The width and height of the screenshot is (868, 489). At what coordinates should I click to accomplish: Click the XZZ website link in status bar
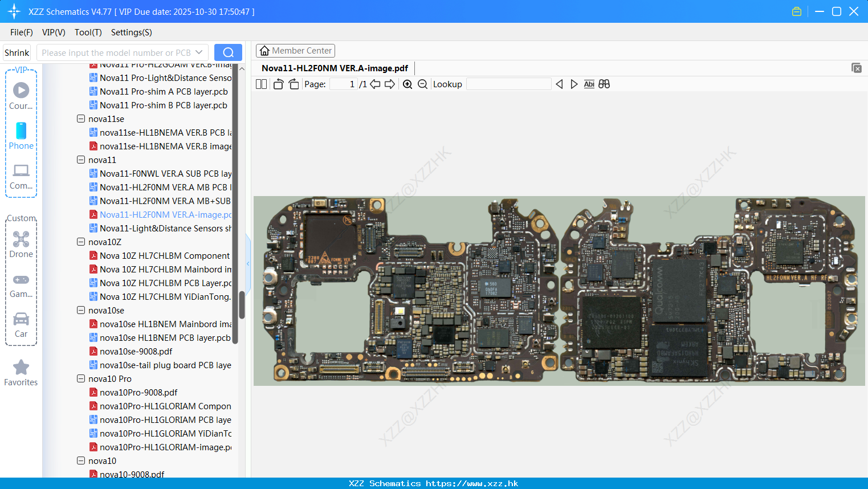click(472, 483)
